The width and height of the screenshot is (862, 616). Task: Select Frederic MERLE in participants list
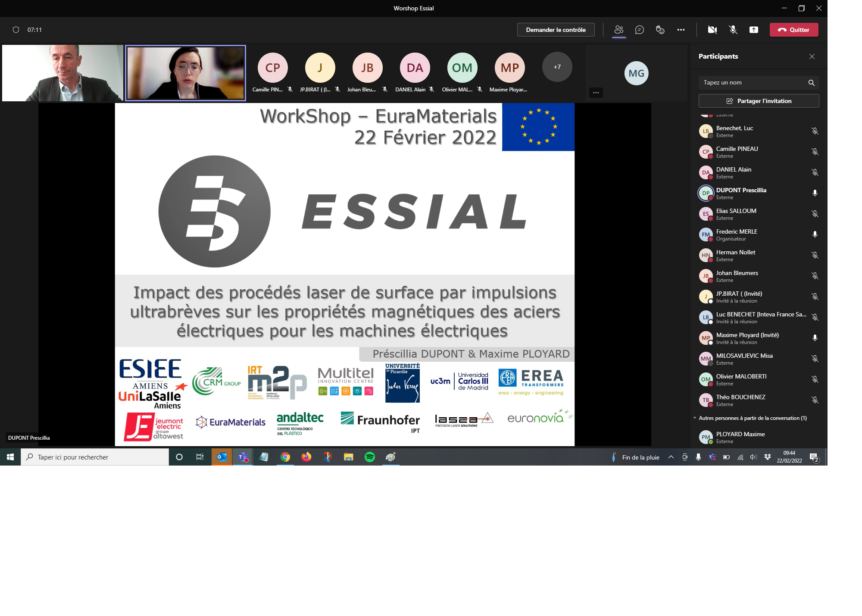coord(737,235)
